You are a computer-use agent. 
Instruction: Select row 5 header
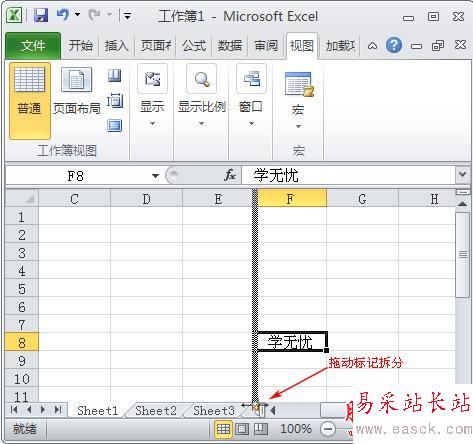pos(22,289)
